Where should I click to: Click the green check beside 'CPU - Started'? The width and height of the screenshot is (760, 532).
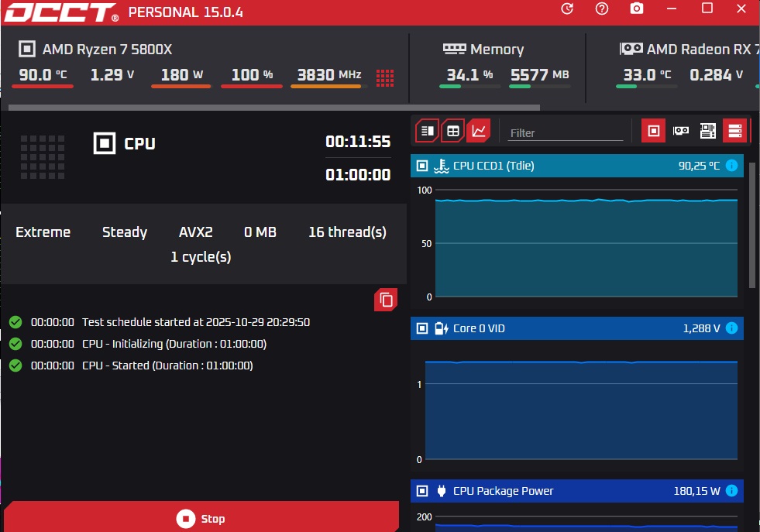point(15,366)
